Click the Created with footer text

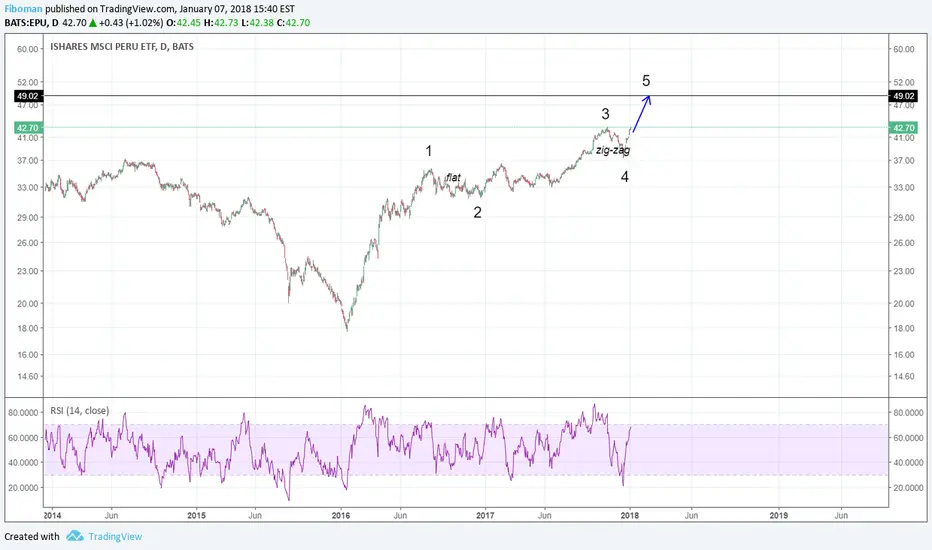32,536
